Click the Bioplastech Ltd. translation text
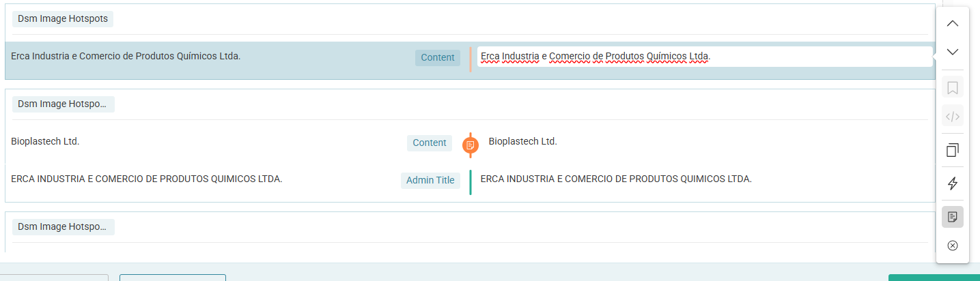The image size is (980, 281). click(522, 142)
